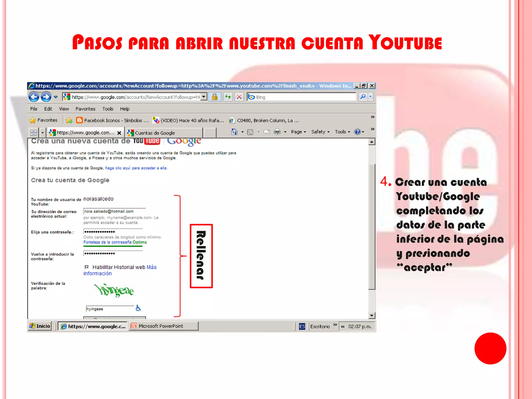Open the search provider dropdown arrow
532x399 pixels.
[370, 97]
